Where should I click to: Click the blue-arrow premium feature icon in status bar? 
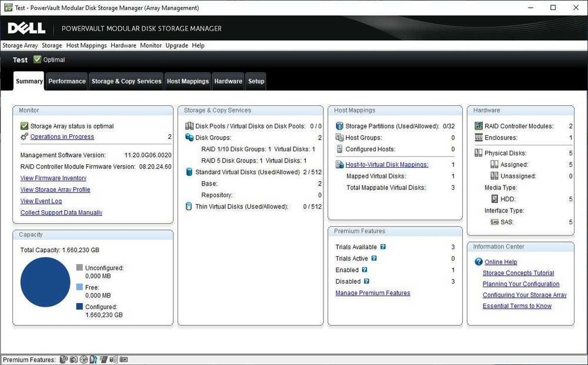click(x=93, y=359)
